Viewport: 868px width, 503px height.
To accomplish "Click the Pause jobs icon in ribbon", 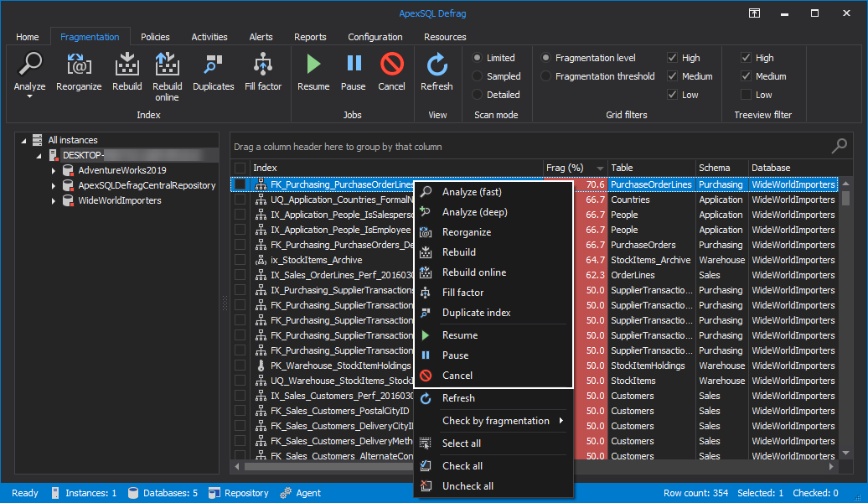I will (x=354, y=64).
